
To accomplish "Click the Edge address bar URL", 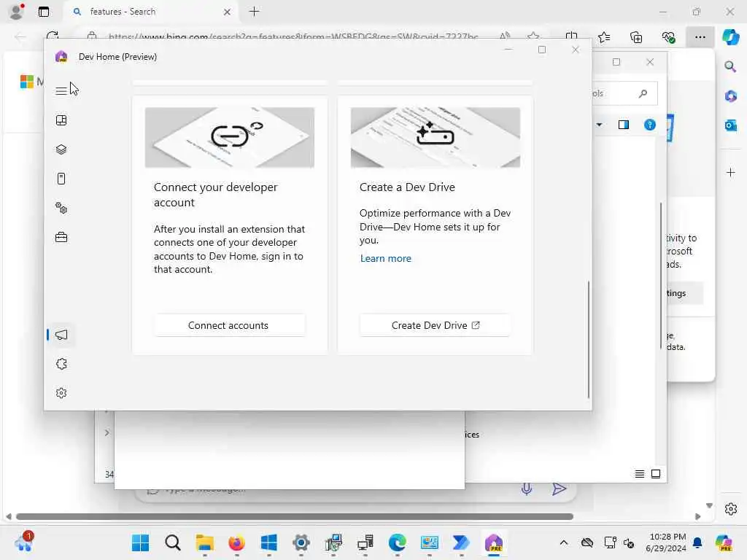I will pos(293,36).
